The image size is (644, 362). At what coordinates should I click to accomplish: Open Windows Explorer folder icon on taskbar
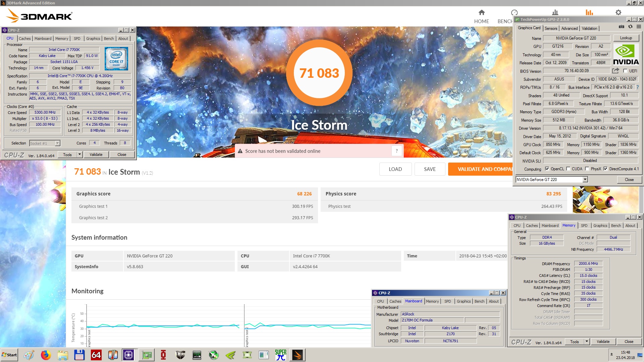click(62, 355)
